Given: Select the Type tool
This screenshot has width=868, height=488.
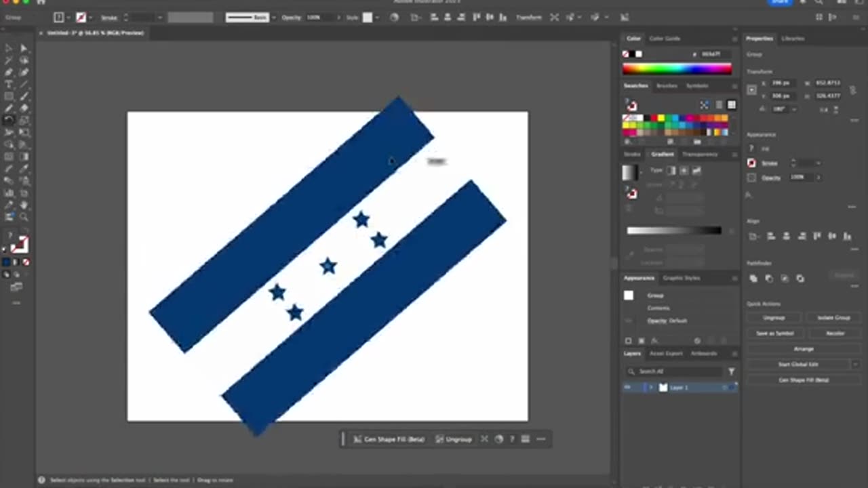Looking at the screenshot, I should [9, 85].
